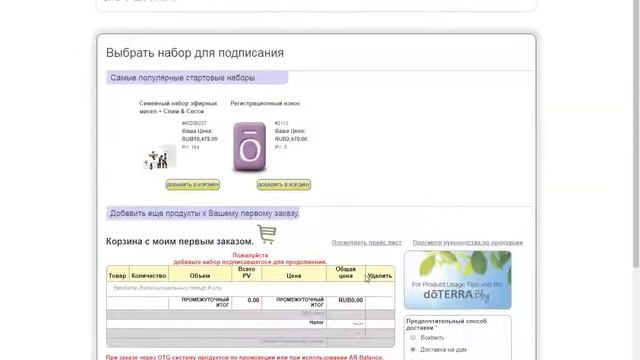Click the Объем column header
The height and width of the screenshot is (360, 640).
[x=200, y=276]
